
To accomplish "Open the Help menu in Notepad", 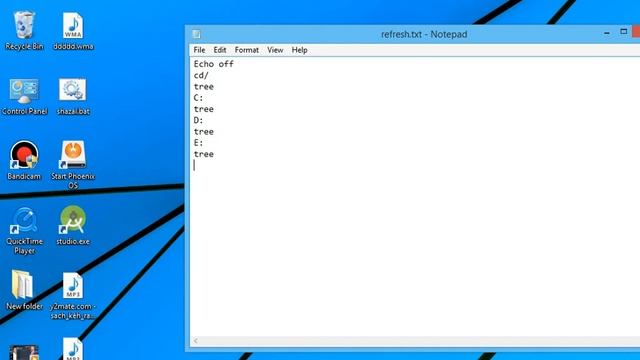I will (x=299, y=50).
